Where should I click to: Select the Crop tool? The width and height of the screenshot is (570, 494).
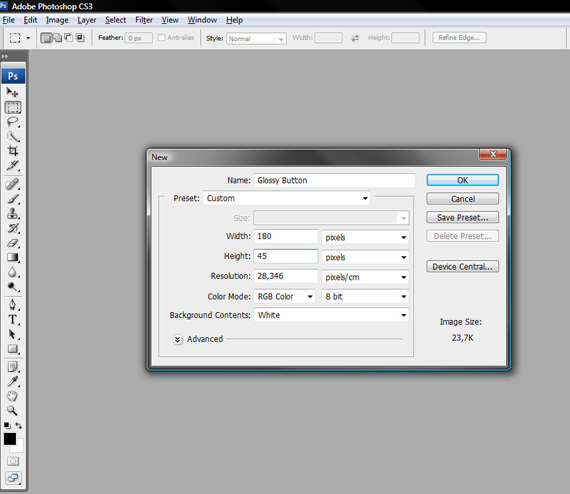[12, 150]
